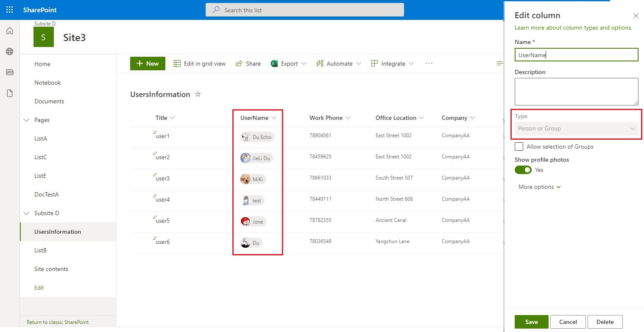Select South Street 507 cell
This screenshot has height=332, width=644.
click(x=394, y=178)
